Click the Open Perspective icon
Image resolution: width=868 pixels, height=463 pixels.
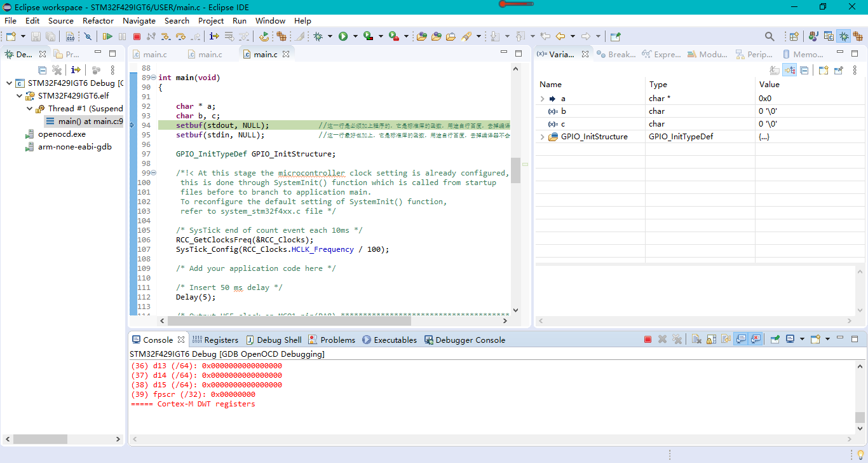(794, 36)
